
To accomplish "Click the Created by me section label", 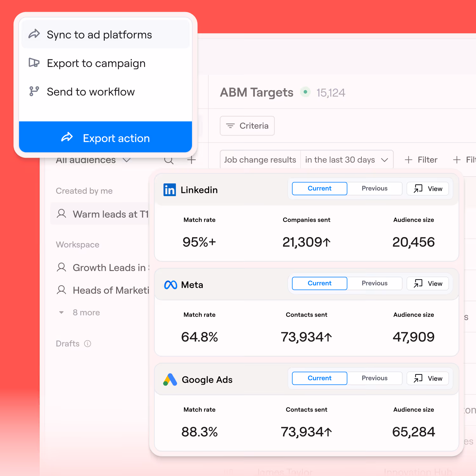I will (x=84, y=191).
